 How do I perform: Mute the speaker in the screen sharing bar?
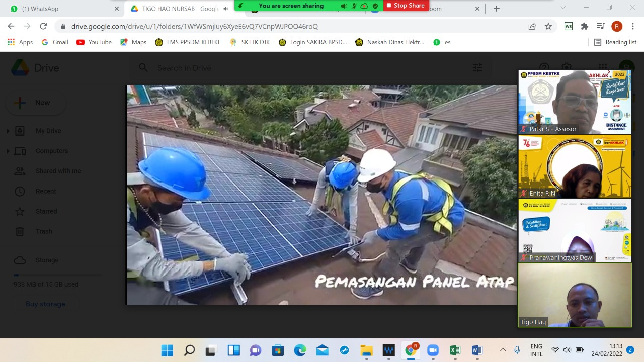(x=344, y=6)
